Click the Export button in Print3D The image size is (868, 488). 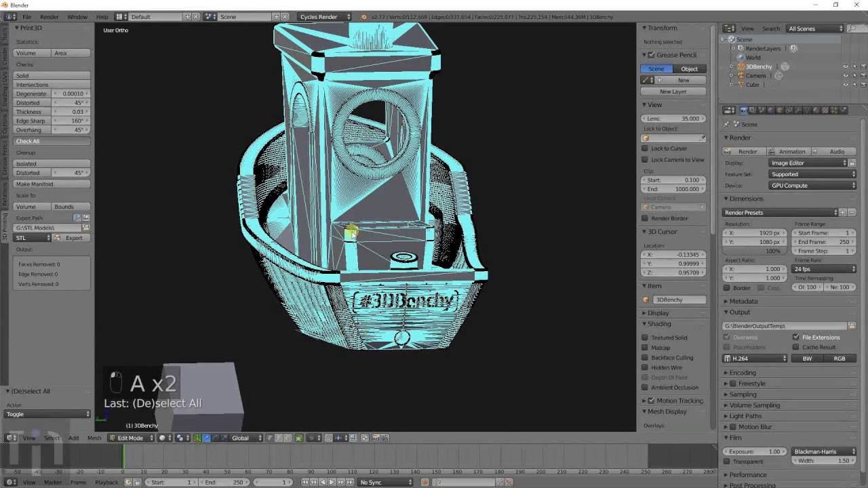pyautogui.click(x=71, y=238)
